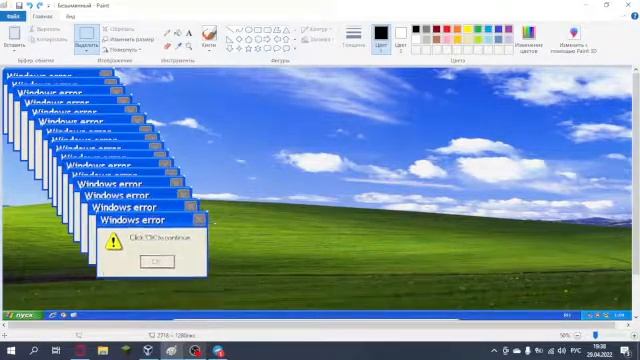Select the Color picker eyedropper tool
Screen dimensions: 640x360
coord(178,47)
